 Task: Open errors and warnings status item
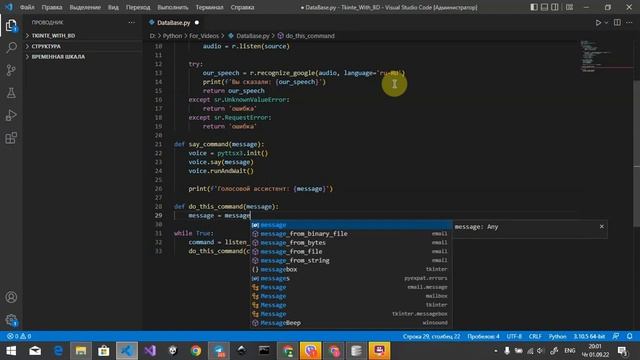tap(19, 336)
